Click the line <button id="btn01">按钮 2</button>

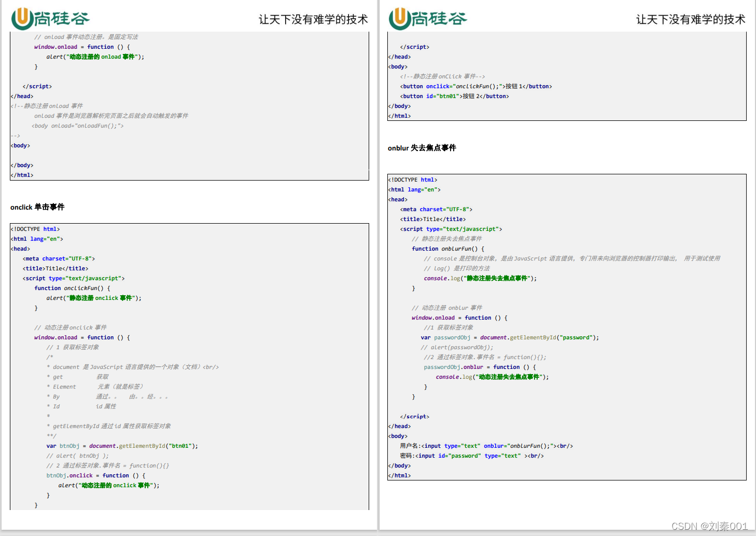click(x=454, y=96)
